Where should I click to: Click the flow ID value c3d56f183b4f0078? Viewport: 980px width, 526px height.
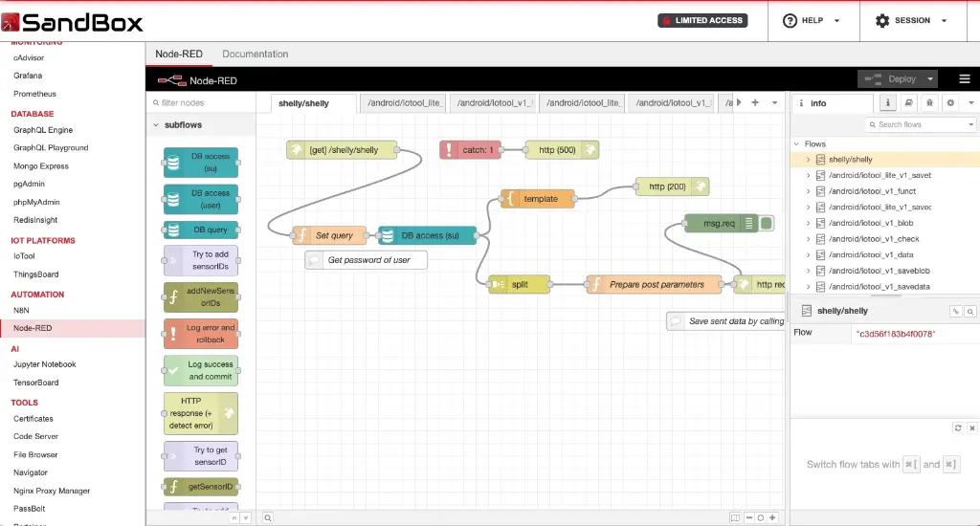click(x=896, y=334)
